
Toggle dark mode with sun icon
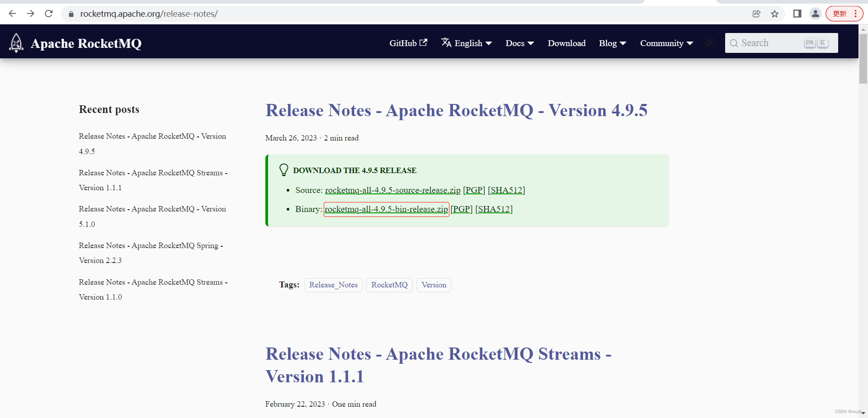pyautogui.click(x=709, y=43)
